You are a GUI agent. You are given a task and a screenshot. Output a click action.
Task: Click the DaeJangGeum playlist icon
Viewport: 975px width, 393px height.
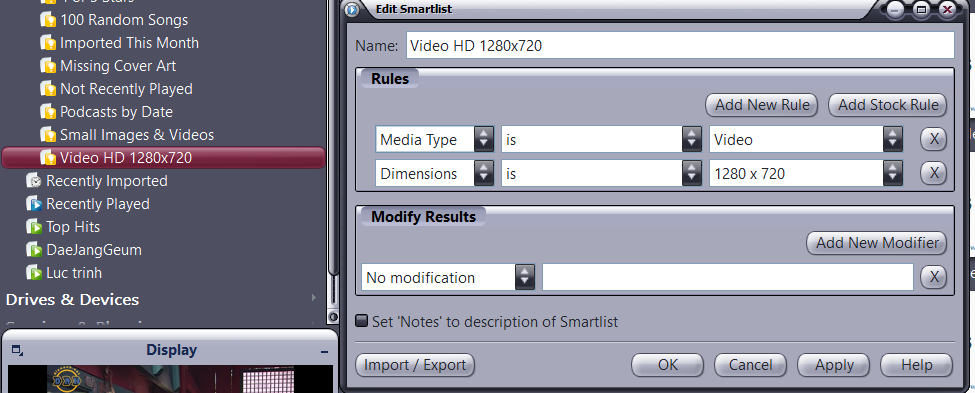pos(34,250)
